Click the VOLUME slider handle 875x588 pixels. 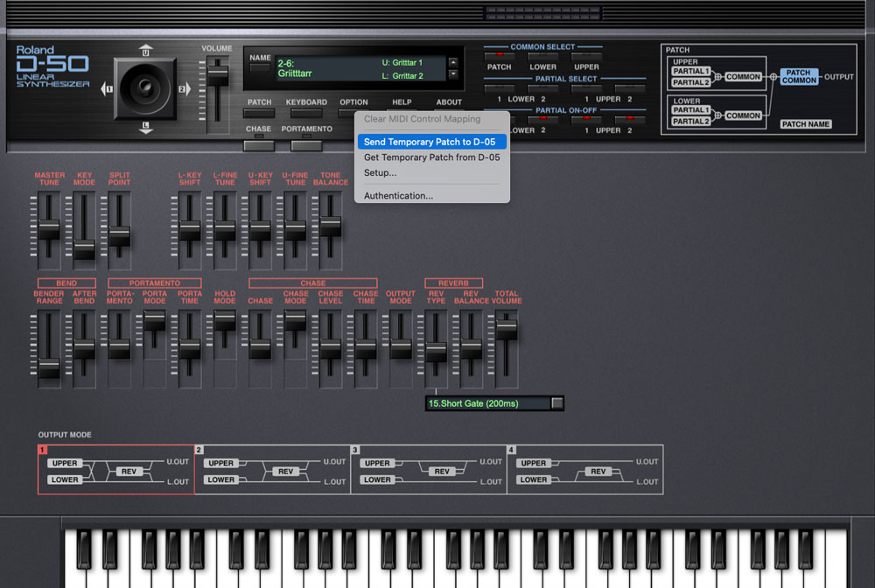pos(218,75)
